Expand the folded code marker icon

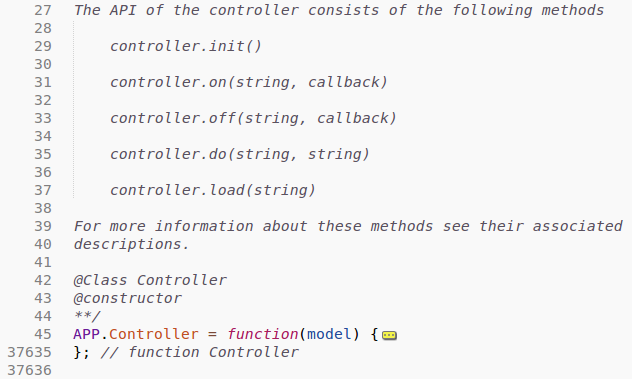coord(389,335)
